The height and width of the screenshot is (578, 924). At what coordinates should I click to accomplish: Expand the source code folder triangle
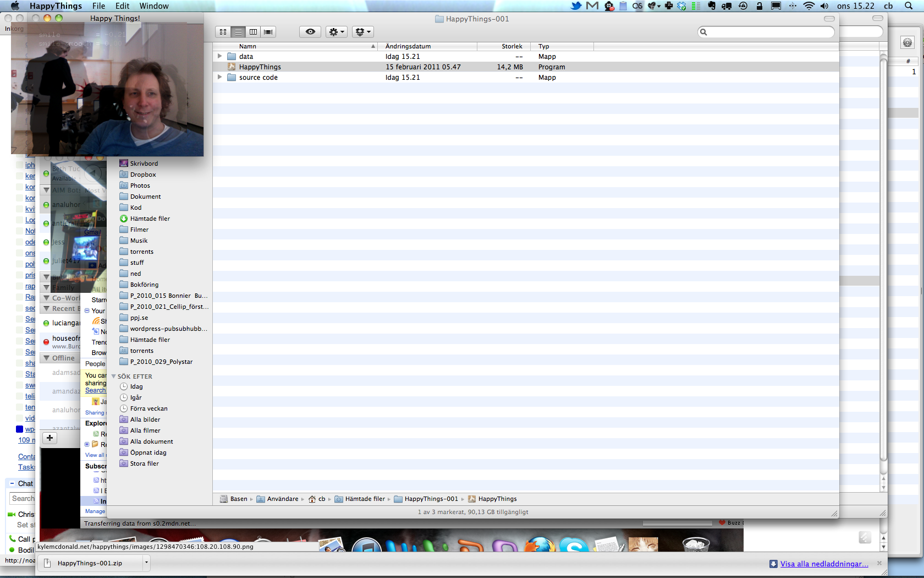(219, 77)
